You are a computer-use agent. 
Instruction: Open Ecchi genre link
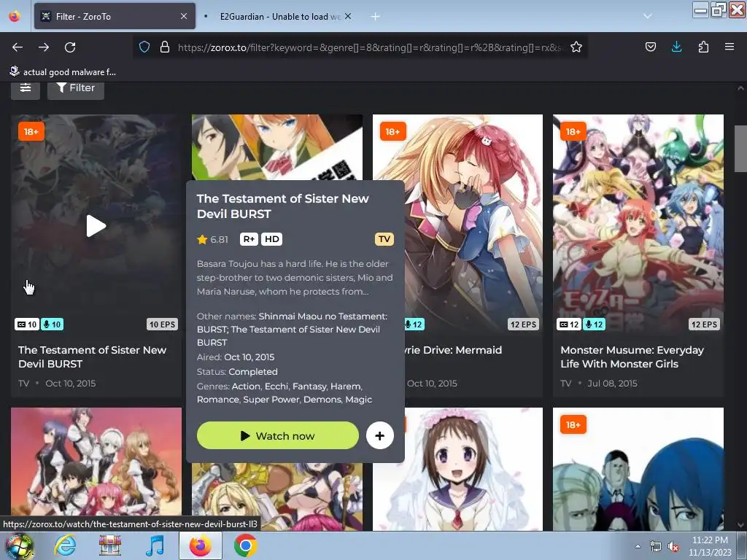276,386
